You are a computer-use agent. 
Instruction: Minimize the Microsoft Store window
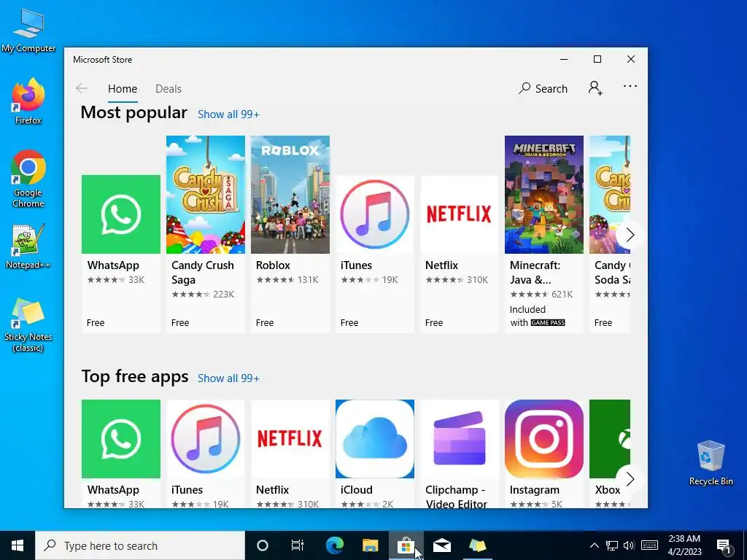click(564, 59)
